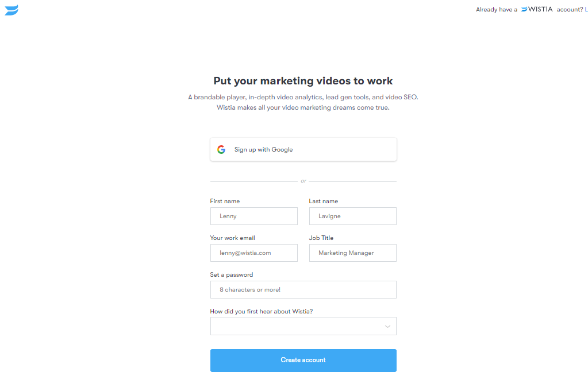Select the work email input field
The width and height of the screenshot is (588, 372).
pos(254,253)
